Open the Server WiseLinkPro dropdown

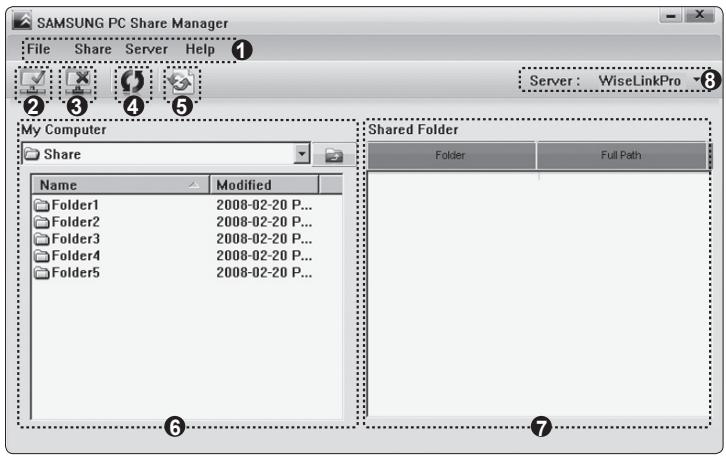pos(696,80)
